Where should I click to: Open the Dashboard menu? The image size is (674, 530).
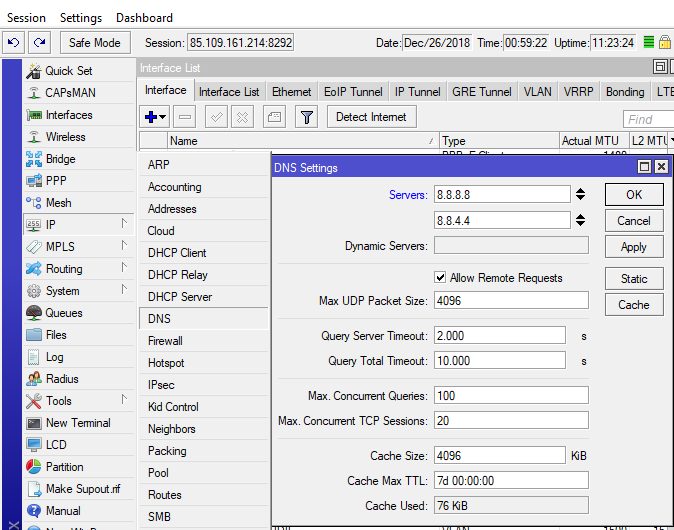[x=144, y=18]
